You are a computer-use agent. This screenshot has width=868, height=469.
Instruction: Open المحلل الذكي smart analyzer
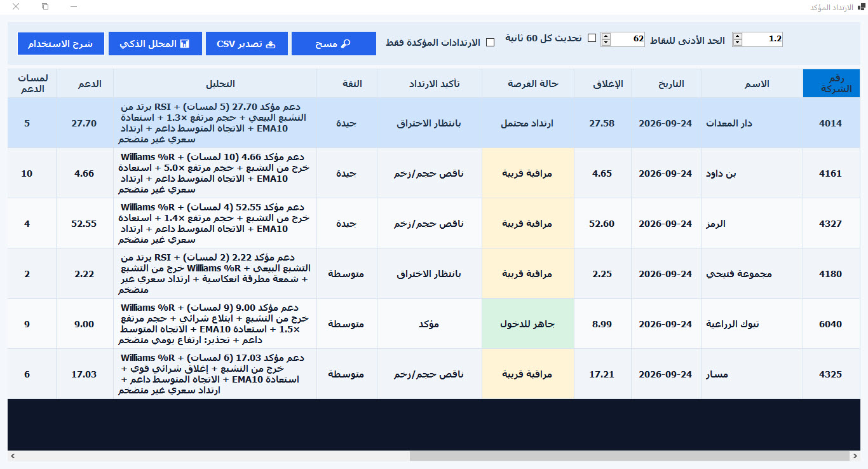pyautogui.click(x=155, y=44)
